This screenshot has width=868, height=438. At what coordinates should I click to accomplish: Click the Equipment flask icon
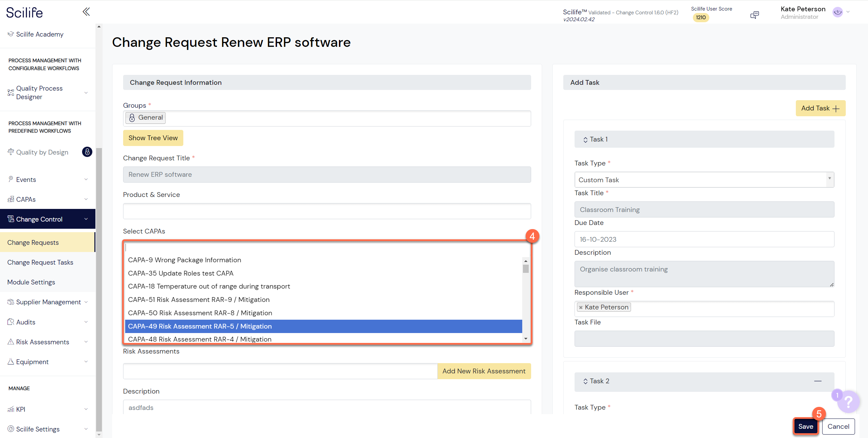(x=11, y=361)
